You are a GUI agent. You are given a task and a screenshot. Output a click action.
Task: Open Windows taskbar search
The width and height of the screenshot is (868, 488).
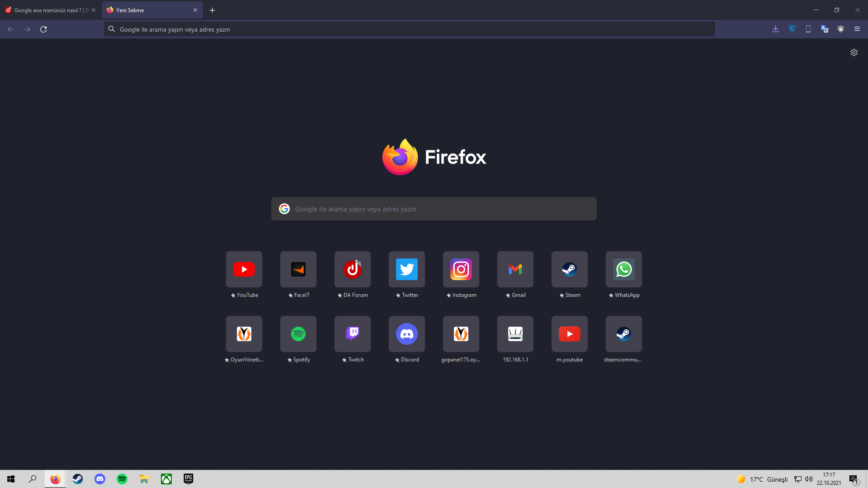coord(33,479)
